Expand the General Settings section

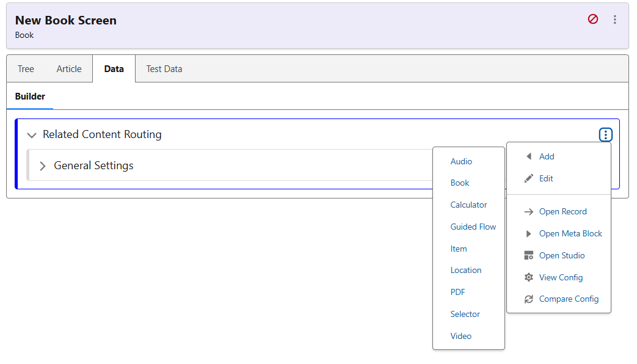tap(43, 166)
